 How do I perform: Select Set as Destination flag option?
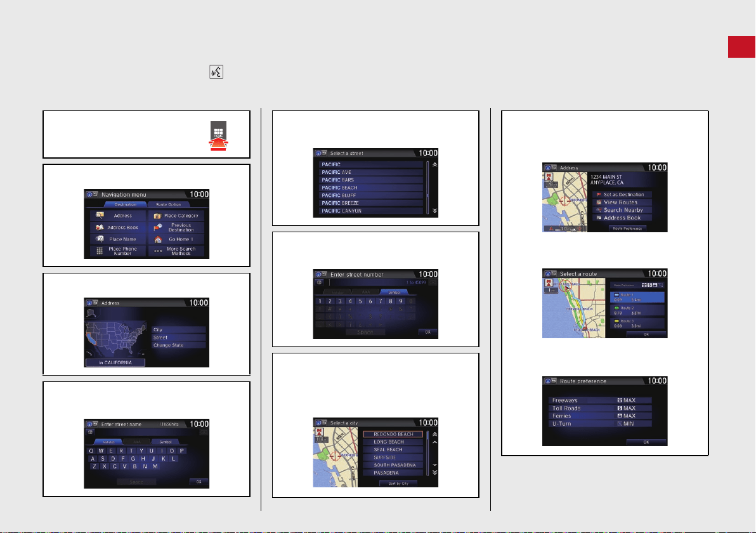coord(622,194)
